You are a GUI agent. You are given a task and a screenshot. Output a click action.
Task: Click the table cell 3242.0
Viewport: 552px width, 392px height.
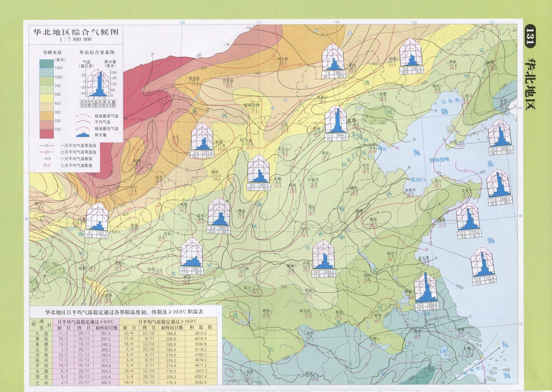pos(201,382)
